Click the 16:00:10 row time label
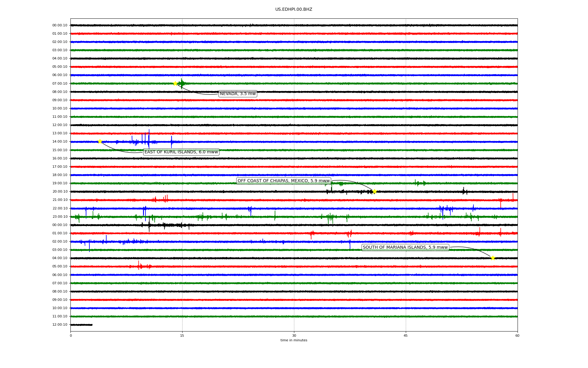Image resolution: width=588 pixels, height=368 pixels. point(60,159)
